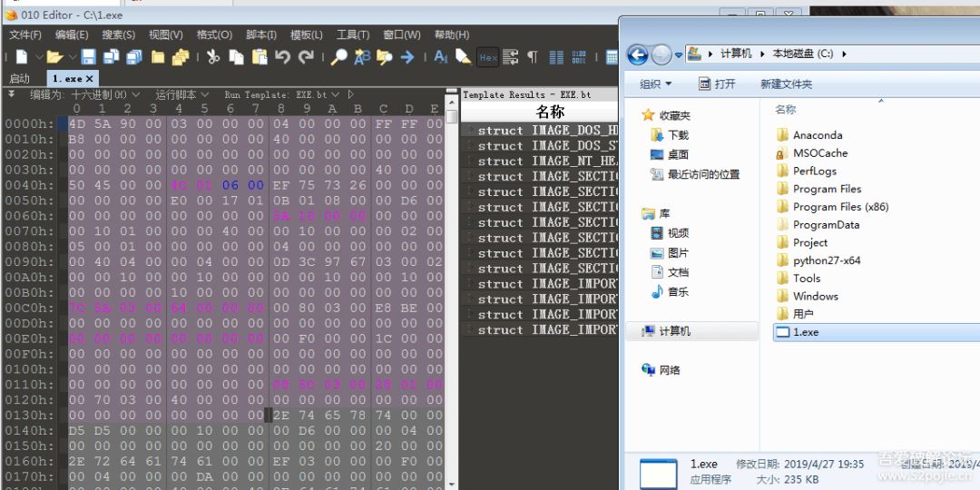Open dropdown arrow next to Open folder icon
Screen dimensions: 980x490
tap(72, 57)
